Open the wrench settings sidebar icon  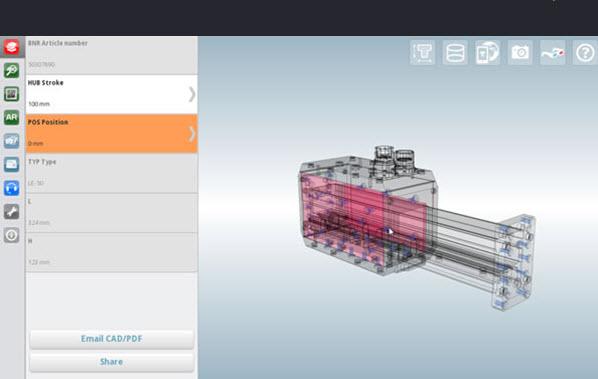coord(11,212)
